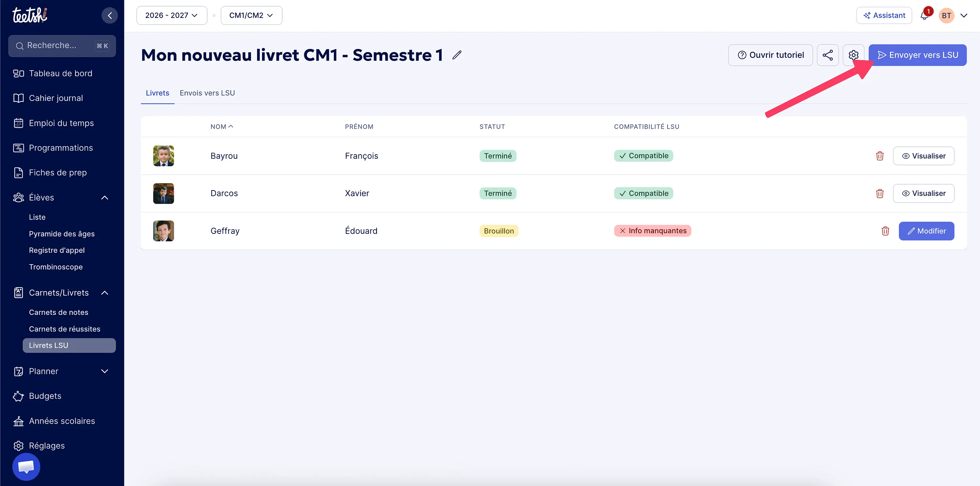Collapse the Élèves section
980x486 pixels.
click(x=105, y=198)
